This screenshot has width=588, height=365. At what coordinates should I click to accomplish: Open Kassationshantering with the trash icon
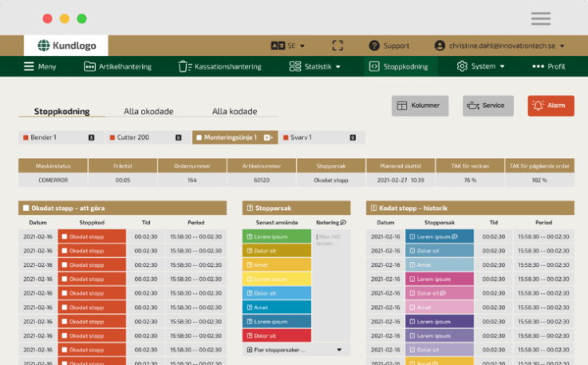185,66
